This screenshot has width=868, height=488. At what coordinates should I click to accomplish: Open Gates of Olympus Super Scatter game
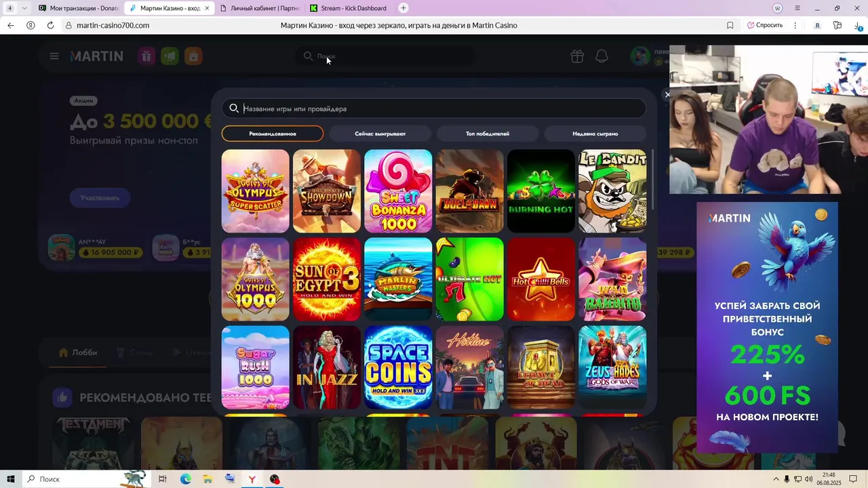256,191
